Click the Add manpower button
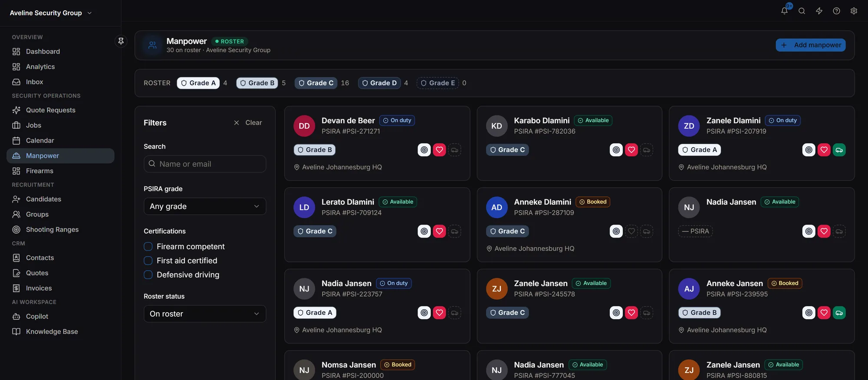The height and width of the screenshot is (380, 868). (810, 45)
